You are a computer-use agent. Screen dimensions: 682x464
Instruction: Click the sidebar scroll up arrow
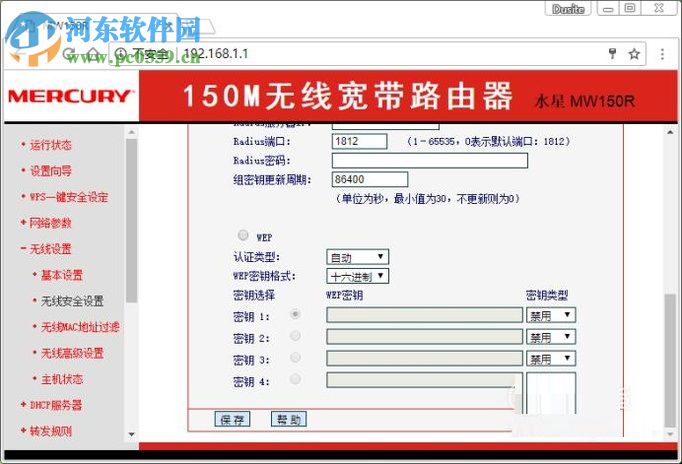tap(131, 132)
